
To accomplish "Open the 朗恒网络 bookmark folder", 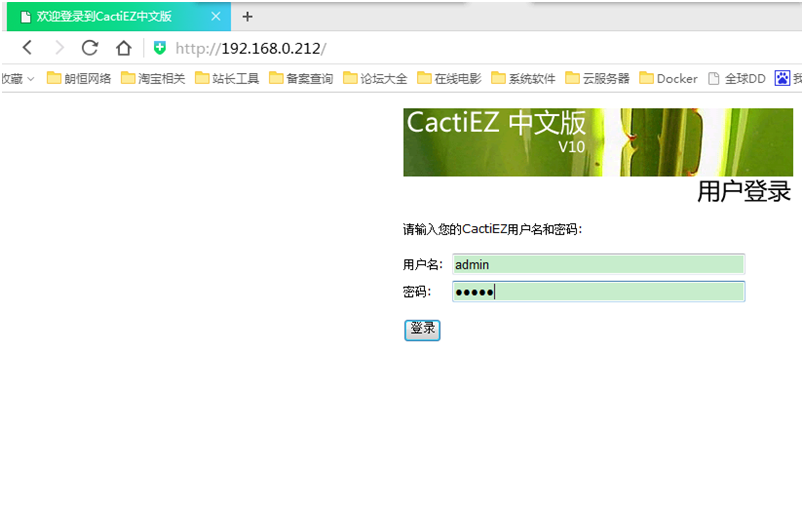I will 78,78.
